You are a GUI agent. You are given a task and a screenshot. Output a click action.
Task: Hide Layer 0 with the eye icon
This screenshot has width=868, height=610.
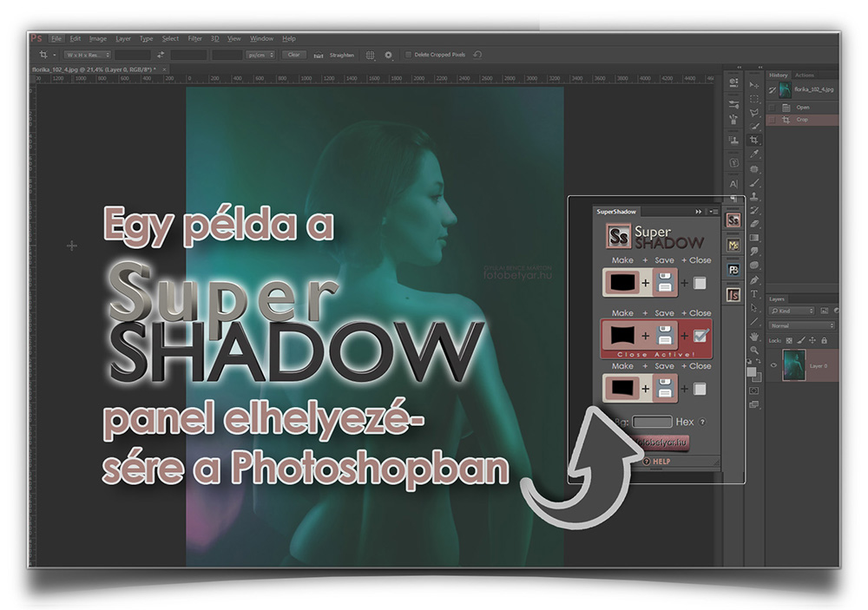pos(773,365)
